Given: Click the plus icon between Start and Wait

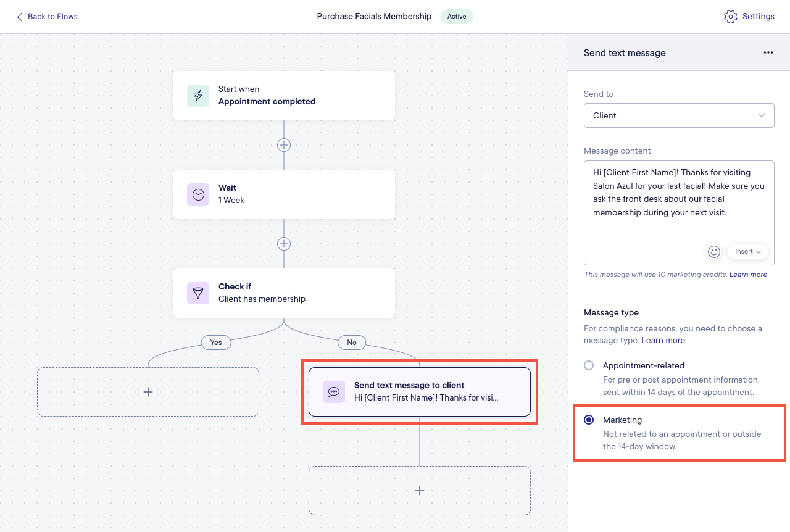Looking at the screenshot, I should (283, 144).
